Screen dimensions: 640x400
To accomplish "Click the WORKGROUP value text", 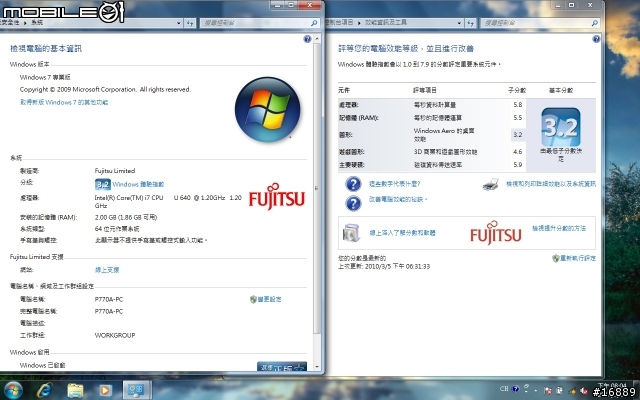I will tap(115, 336).
